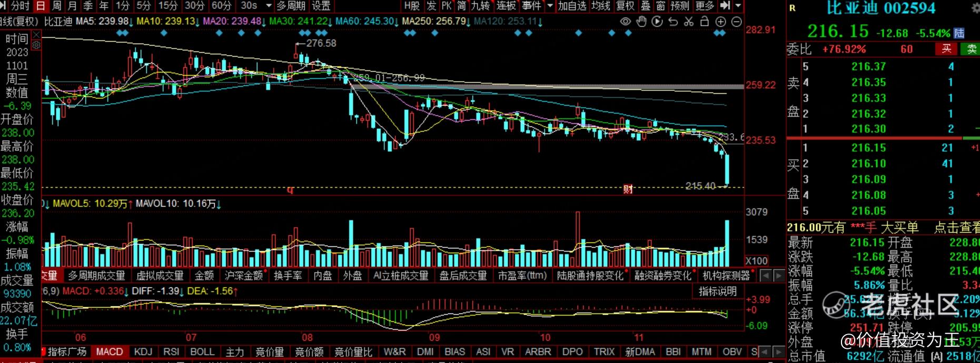Viewport: 980px width, 363px height.
Task: Click the 发 toolbar button
Action: click(432, 6)
